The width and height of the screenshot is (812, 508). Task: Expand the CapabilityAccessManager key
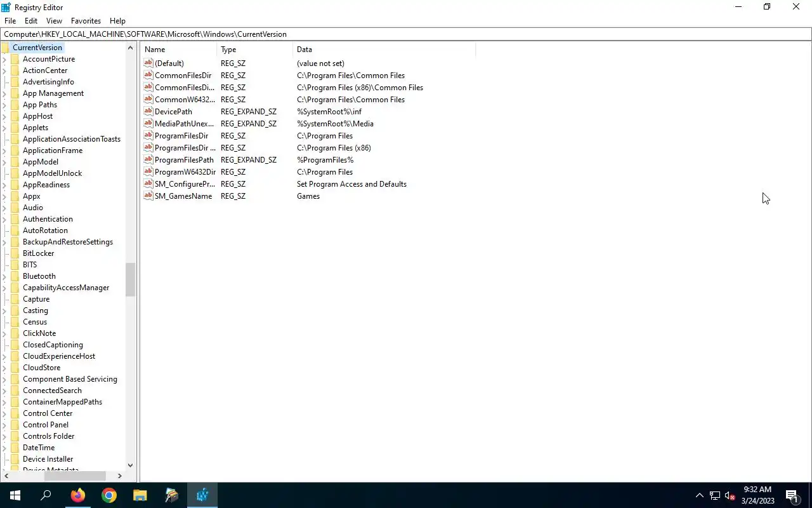5,288
